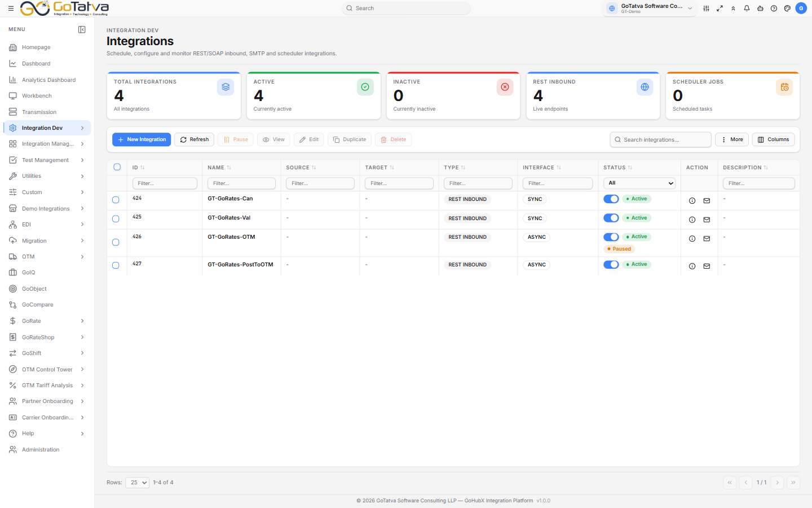Tick the select-all checkbox in table header

(x=117, y=167)
